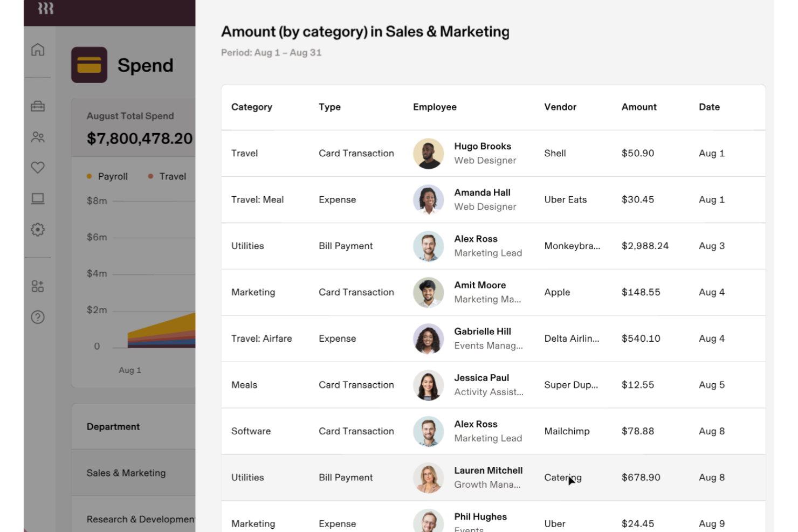Open the people/team icon in sidebar
Image resolution: width=798 pixels, height=532 pixels.
37,136
